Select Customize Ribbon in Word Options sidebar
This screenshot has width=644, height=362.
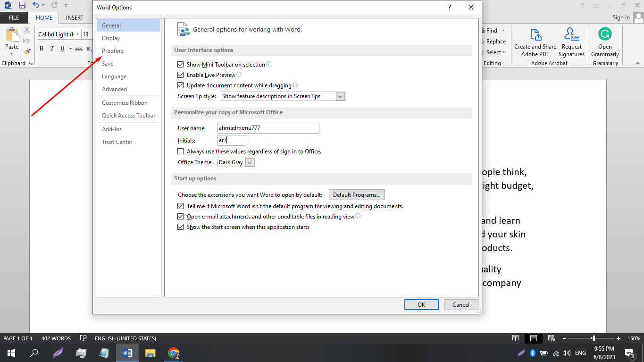[128, 103]
